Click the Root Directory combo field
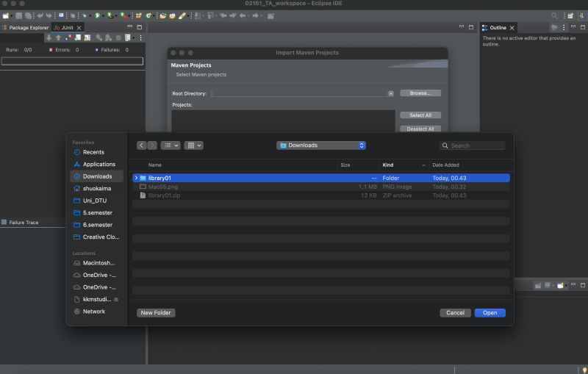 (302, 93)
